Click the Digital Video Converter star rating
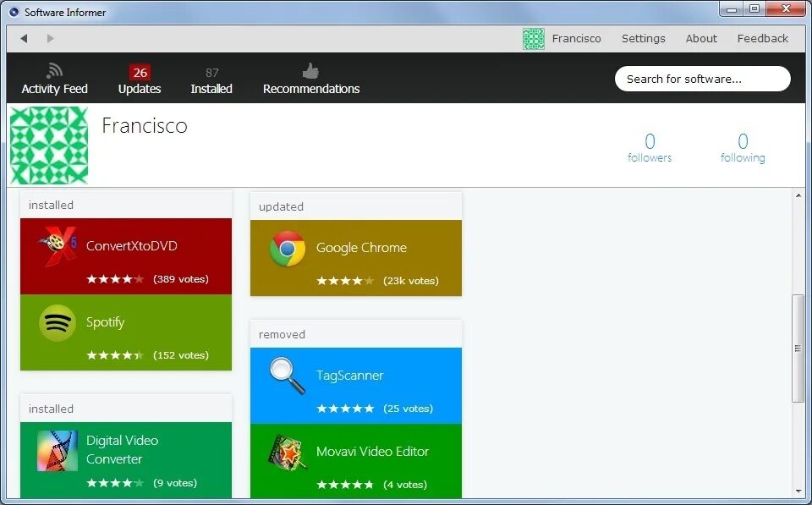Viewport: 812px width, 505px height. [x=115, y=483]
